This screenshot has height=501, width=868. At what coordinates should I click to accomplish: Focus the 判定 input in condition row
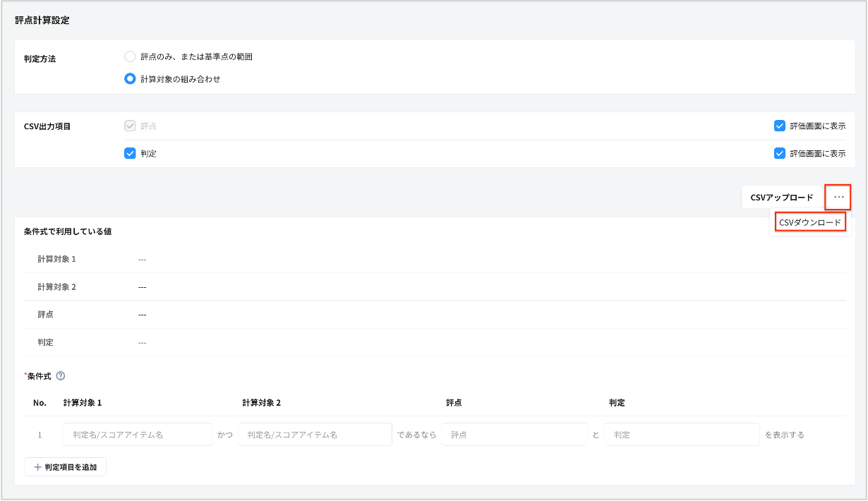click(682, 435)
